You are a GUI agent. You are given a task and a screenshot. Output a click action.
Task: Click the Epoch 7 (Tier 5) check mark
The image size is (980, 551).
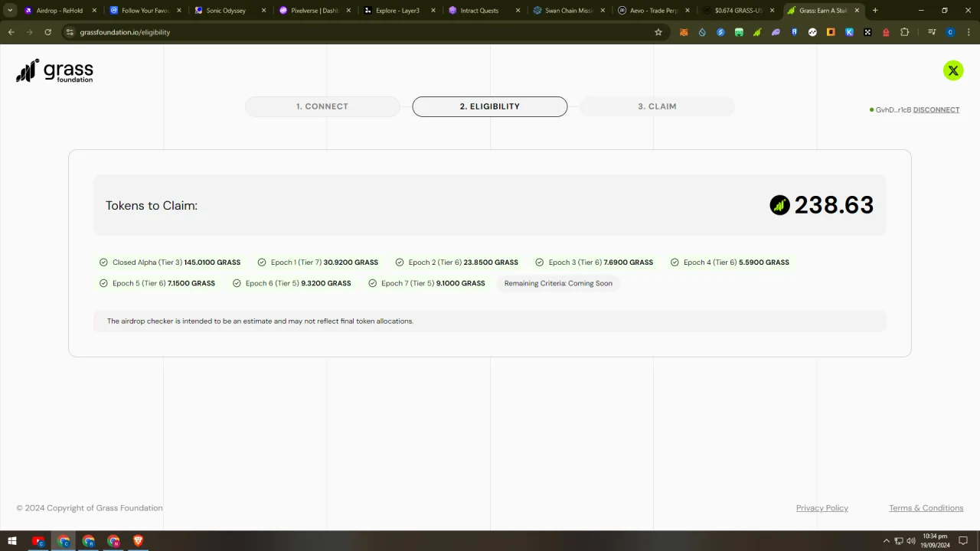point(373,283)
